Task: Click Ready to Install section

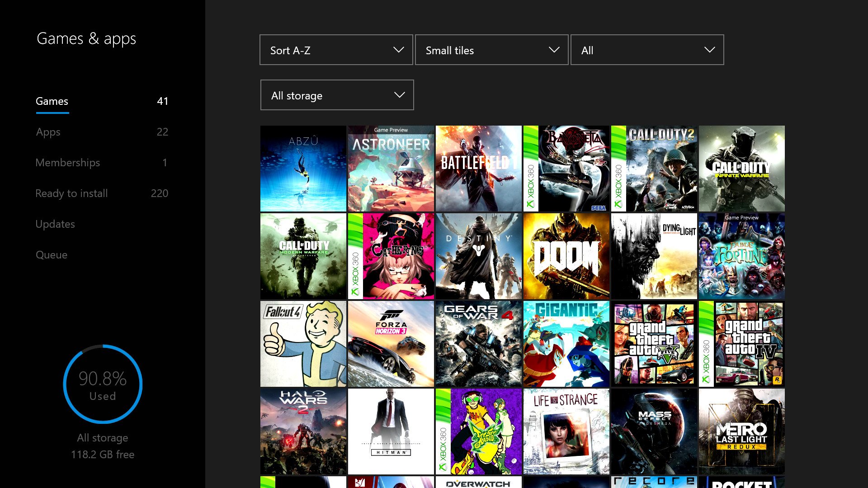Action: point(71,192)
